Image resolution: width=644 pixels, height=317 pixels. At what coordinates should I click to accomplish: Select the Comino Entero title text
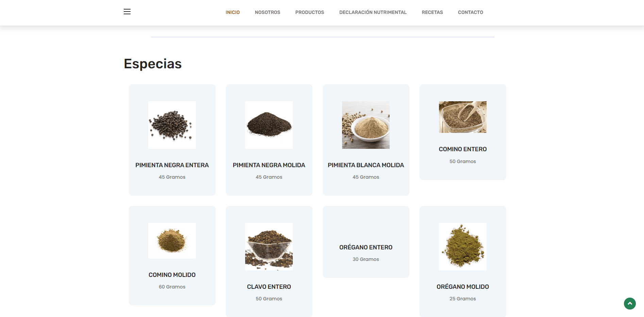[x=462, y=149]
